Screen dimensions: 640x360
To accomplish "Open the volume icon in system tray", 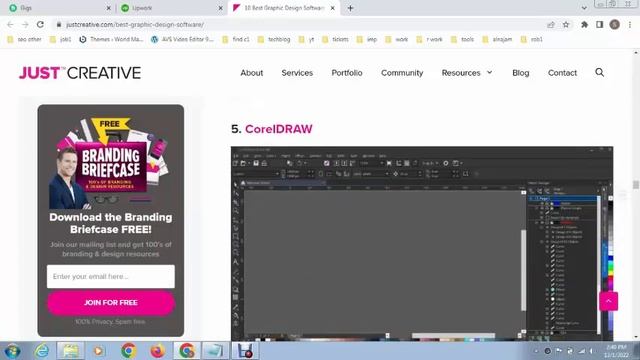I will point(591,351).
